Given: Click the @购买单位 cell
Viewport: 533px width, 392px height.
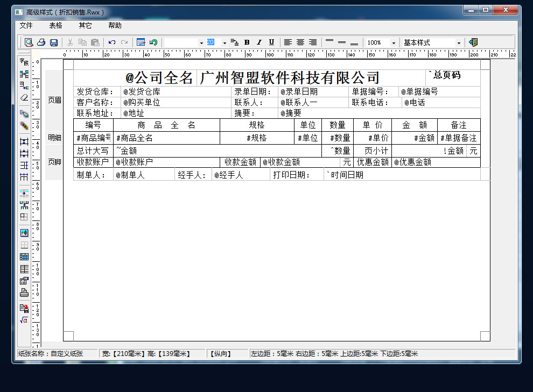Looking at the screenshot, I should pyautogui.click(x=176, y=103).
